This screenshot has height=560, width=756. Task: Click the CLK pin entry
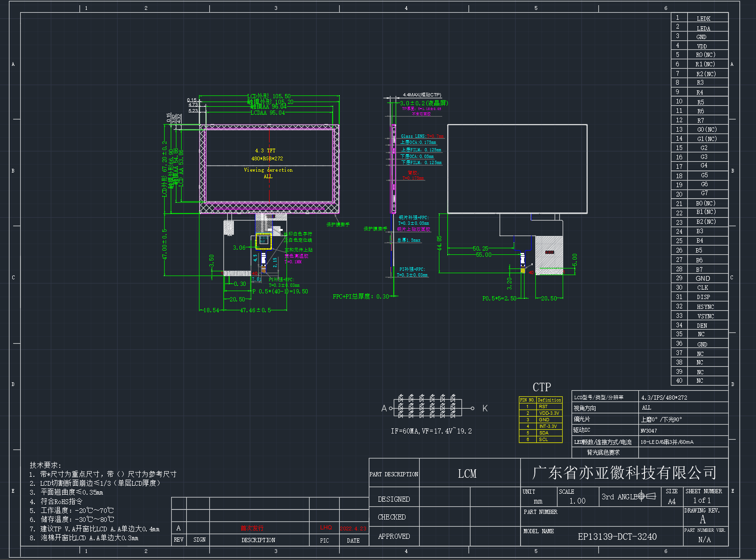coord(702,288)
